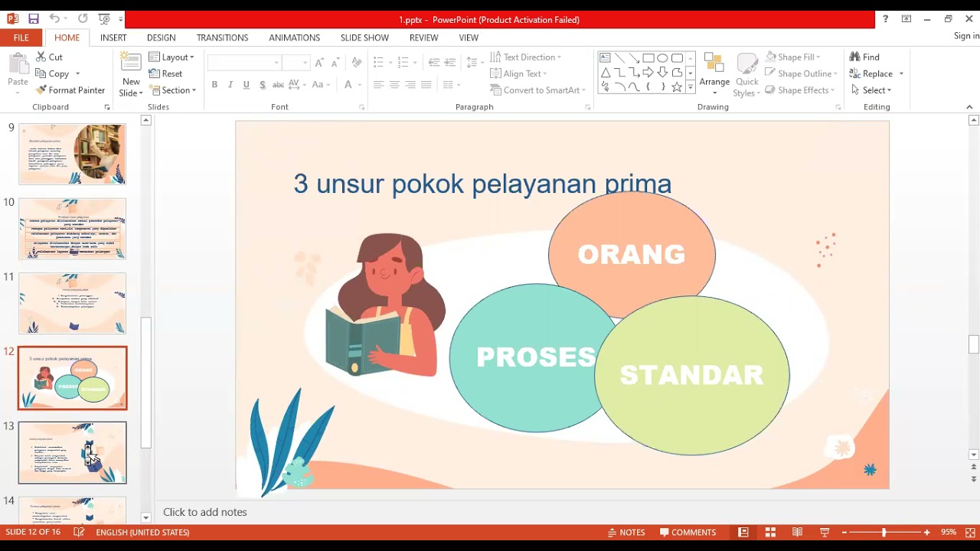Viewport: 980px width, 551px height.
Task: Open the Layout dropdown
Action: point(171,57)
